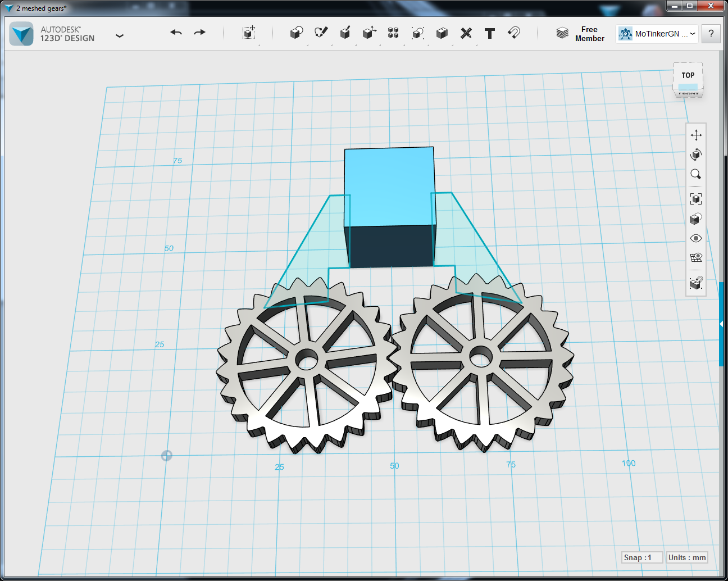Select the Measure tool
Screen dimensions: 728x581
[466, 33]
